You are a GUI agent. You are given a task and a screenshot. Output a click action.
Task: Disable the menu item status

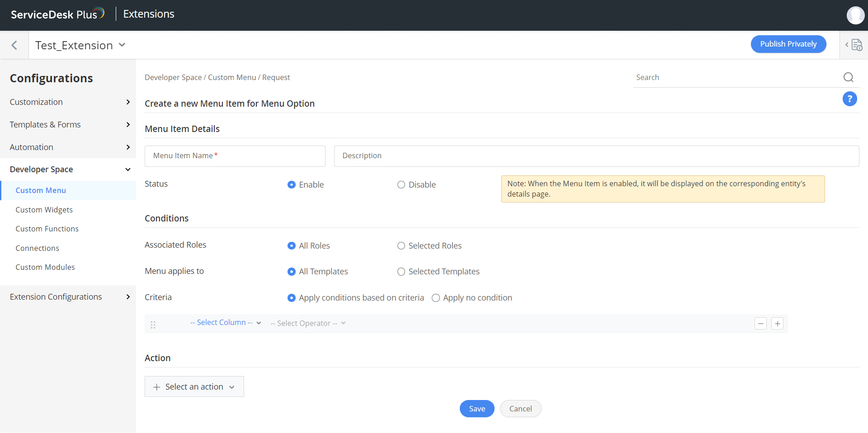[x=401, y=184]
